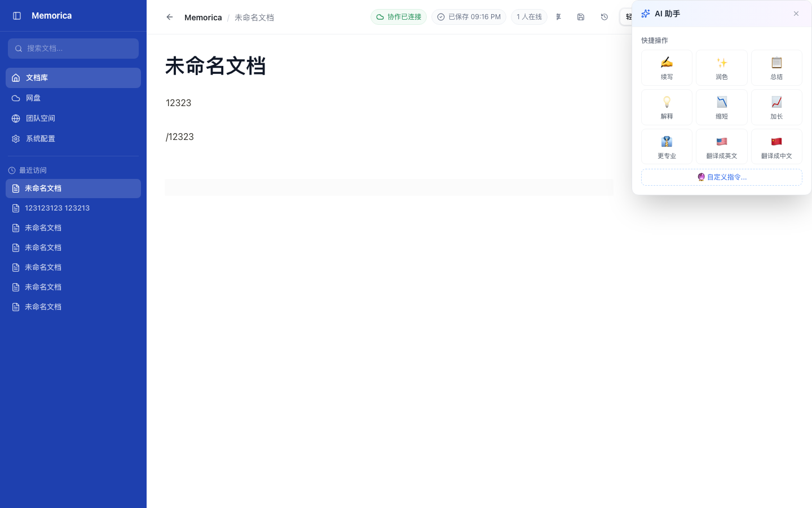This screenshot has height=508, width=812.
Task: Select the 缩短 quick action
Action: tap(722, 107)
